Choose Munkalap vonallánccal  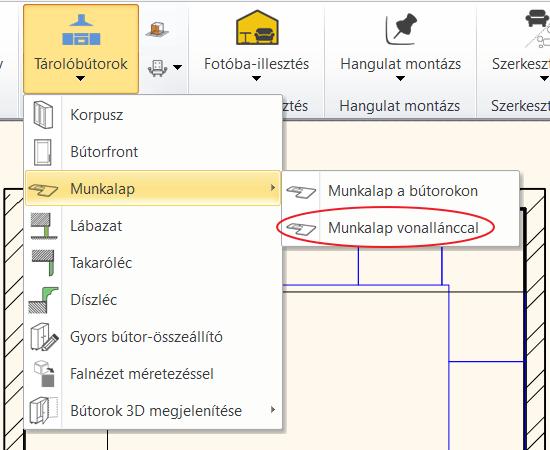[400, 228]
